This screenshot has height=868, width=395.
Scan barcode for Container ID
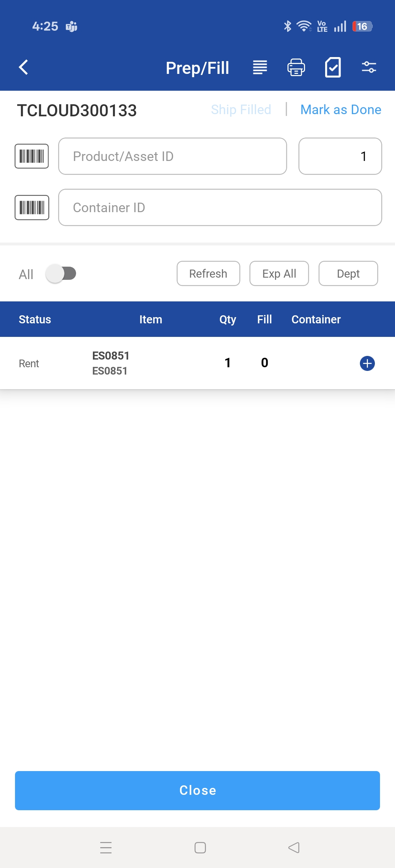pyautogui.click(x=32, y=207)
